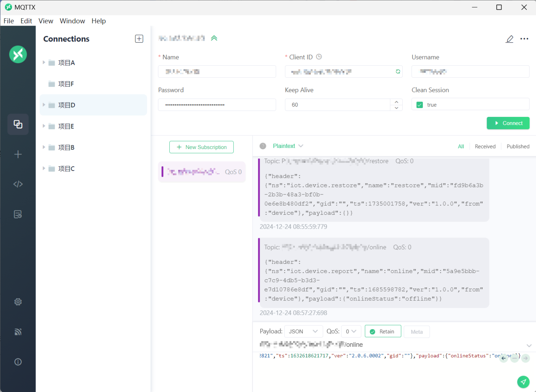Open the File menu

coord(9,21)
